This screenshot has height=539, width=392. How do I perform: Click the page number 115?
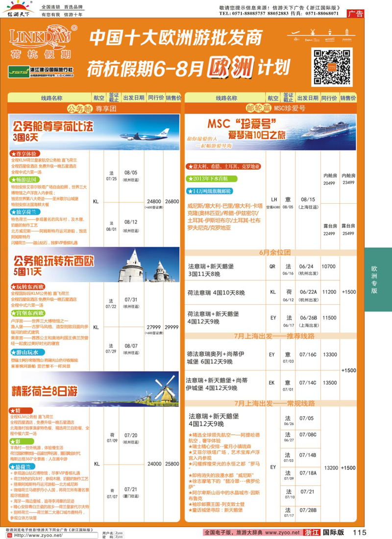pos(360,532)
